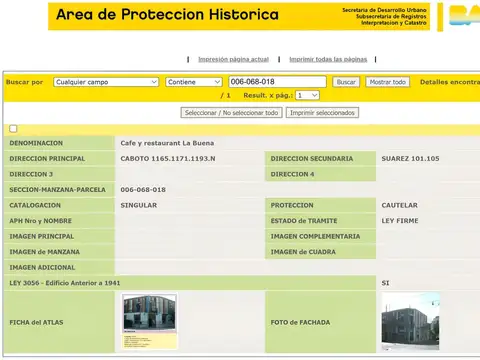Click the 'IMAGEN PRINCIPAL' label
480x360 pixels.
click(42, 236)
